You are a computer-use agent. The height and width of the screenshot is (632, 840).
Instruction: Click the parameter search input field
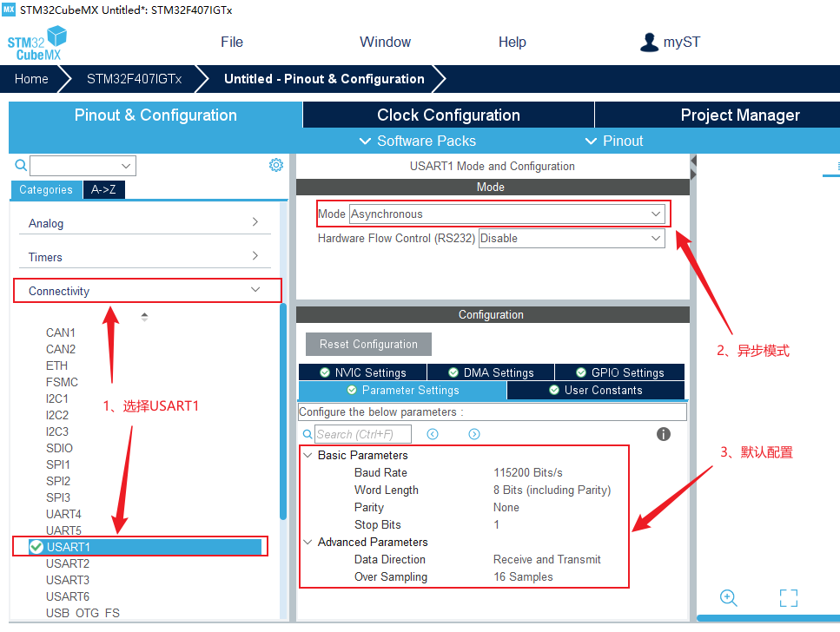coord(362,434)
